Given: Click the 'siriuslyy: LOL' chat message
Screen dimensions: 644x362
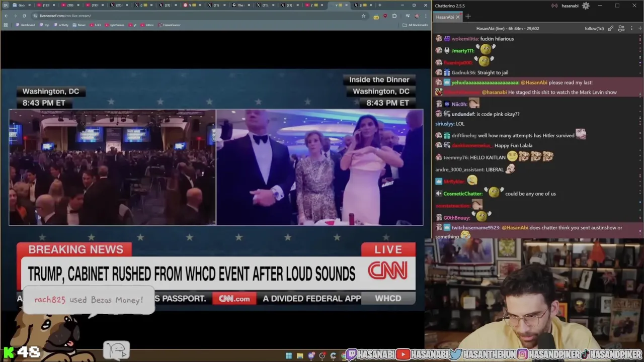Looking at the screenshot, I should tap(450, 124).
